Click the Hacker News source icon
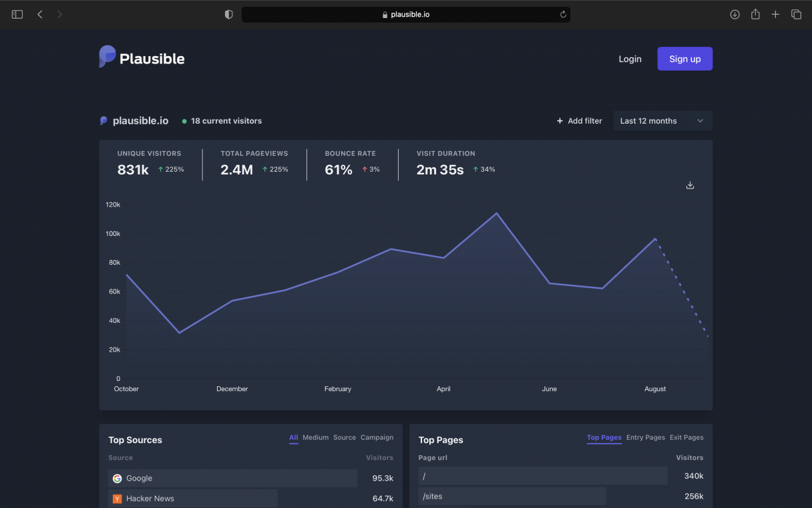This screenshot has height=508, width=812. click(118, 499)
